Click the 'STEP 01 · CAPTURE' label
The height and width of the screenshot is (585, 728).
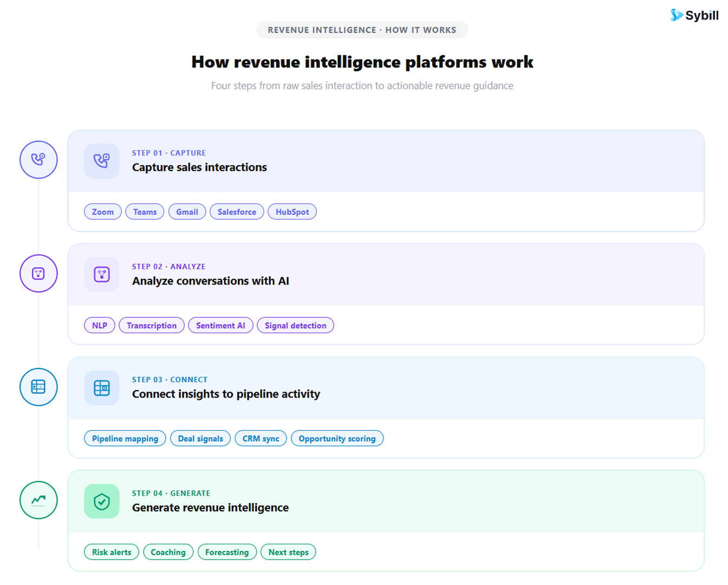[169, 153]
